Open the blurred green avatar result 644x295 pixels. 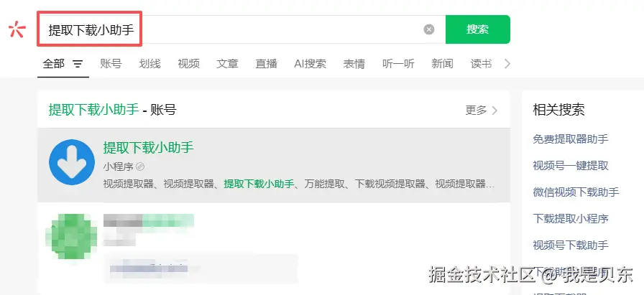71,237
